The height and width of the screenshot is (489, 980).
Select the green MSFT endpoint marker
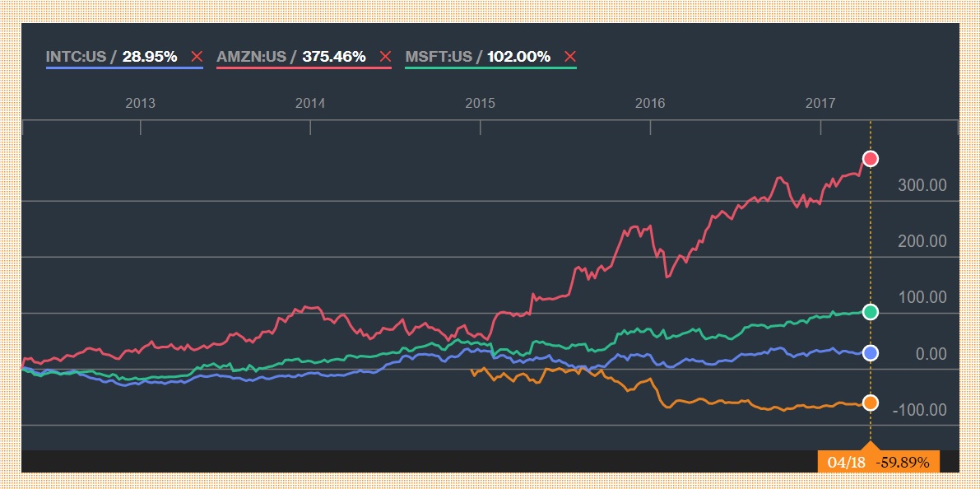[870, 311]
